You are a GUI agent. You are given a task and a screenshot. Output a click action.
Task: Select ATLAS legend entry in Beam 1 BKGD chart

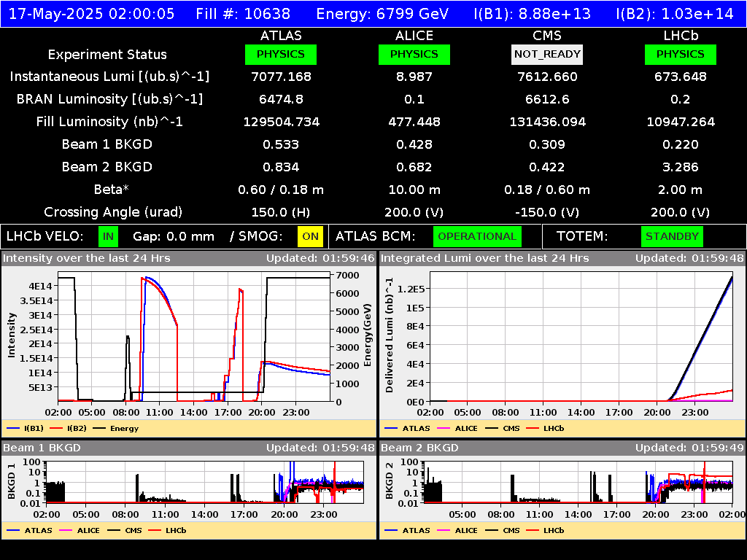29,531
